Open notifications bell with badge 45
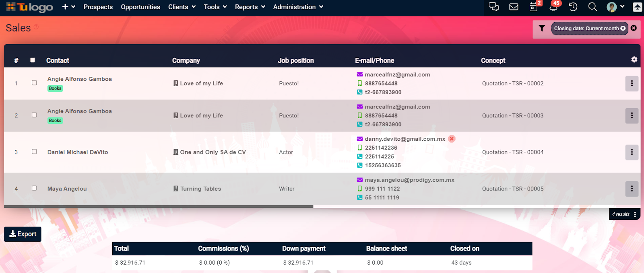Image resolution: width=644 pixels, height=273 pixels. (x=553, y=7)
